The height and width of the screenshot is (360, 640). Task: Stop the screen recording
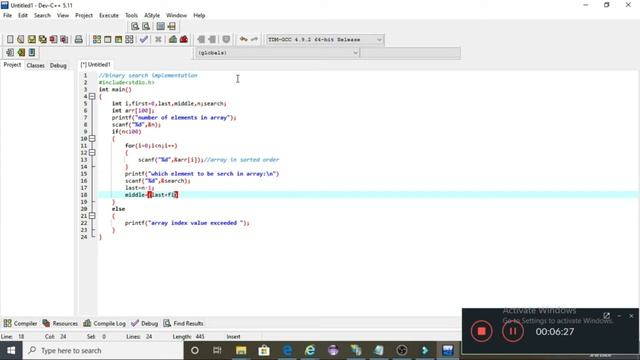tap(482, 331)
